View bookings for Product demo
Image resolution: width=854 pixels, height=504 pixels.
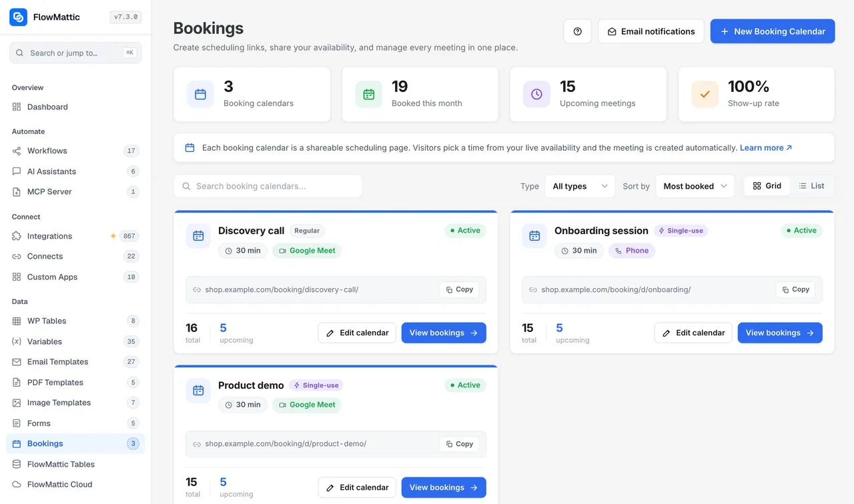click(x=444, y=487)
